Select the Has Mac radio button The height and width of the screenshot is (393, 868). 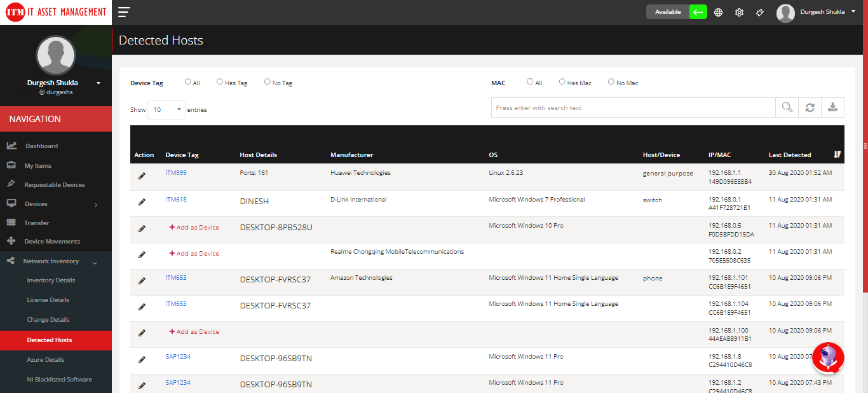pyautogui.click(x=562, y=81)
